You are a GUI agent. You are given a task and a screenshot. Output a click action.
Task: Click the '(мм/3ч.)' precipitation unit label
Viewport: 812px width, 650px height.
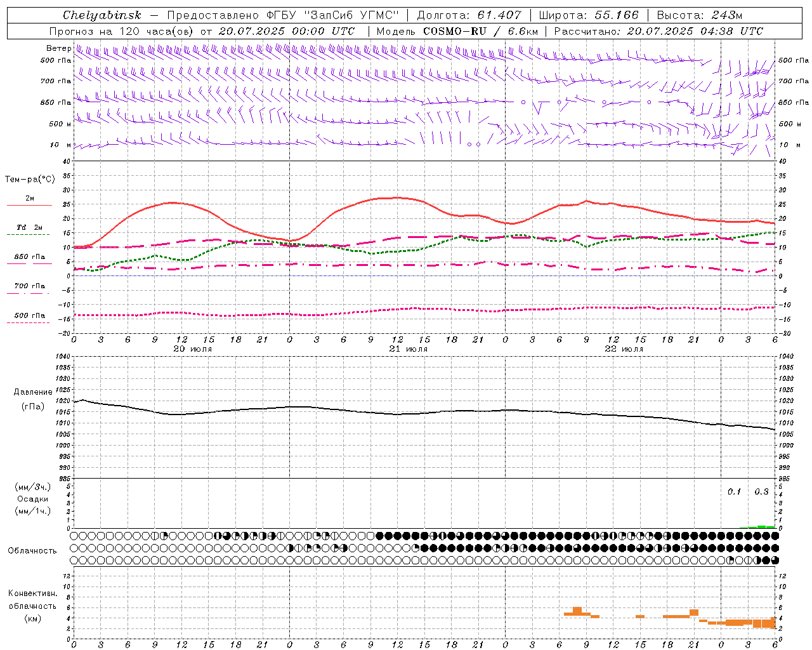click(x=32, y=487)
